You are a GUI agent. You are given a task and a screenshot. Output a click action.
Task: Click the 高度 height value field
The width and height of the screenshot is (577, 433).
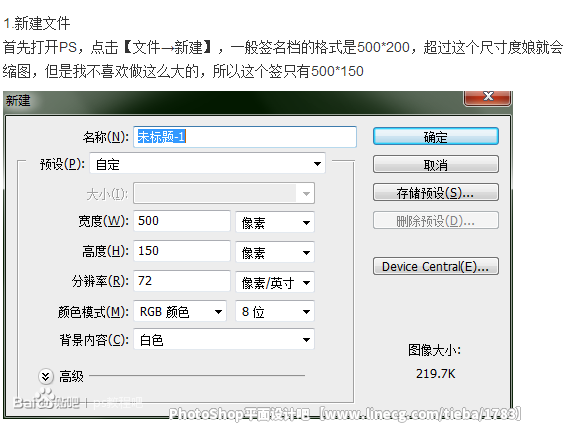tap(182, 251)
